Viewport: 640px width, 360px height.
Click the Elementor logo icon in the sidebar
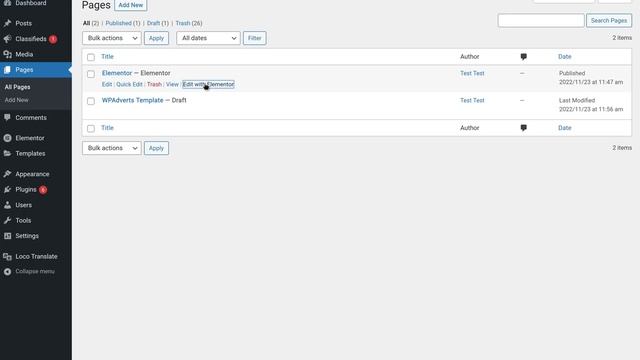click(7, 138)
